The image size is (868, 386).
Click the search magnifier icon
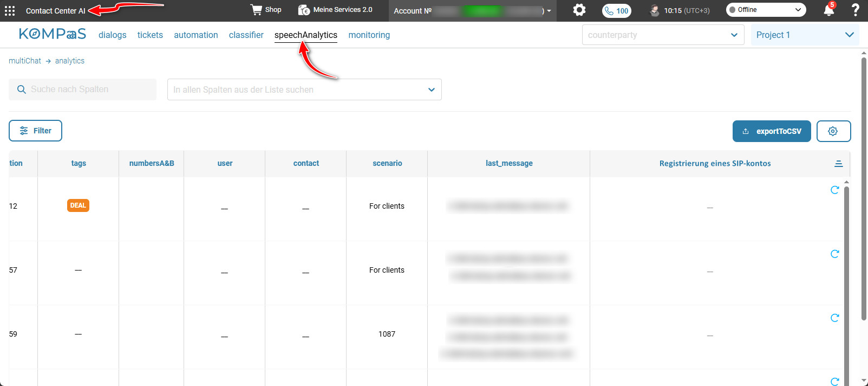click(x=22, y=89)
